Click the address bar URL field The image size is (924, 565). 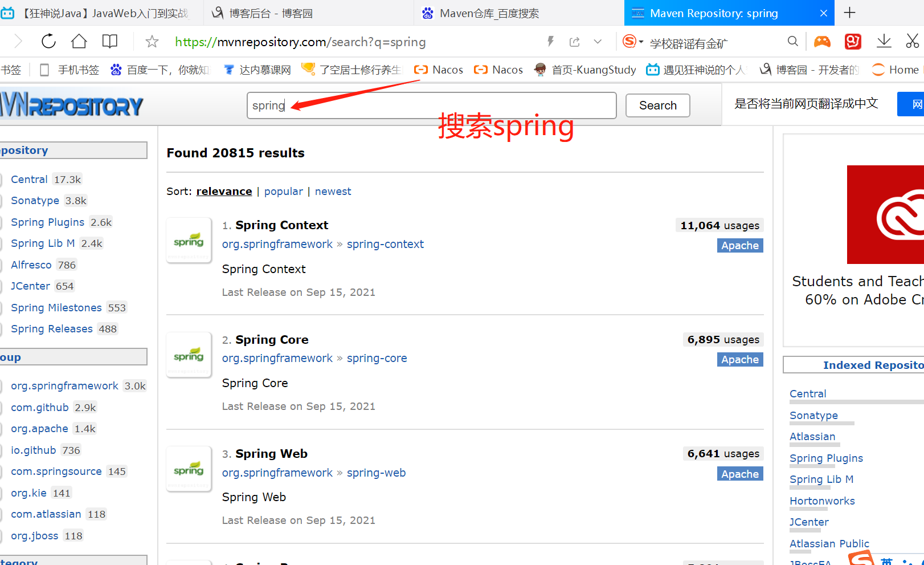(x=300, y=42)
